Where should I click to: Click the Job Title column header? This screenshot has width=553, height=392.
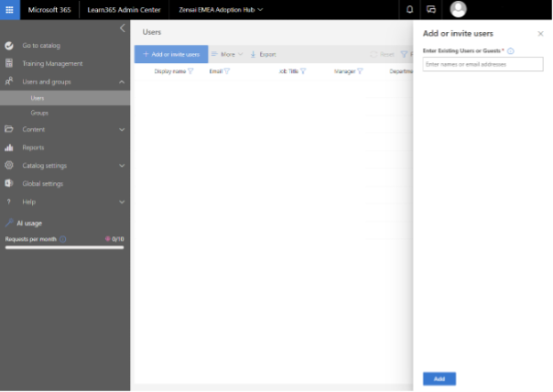click(288, 71)
